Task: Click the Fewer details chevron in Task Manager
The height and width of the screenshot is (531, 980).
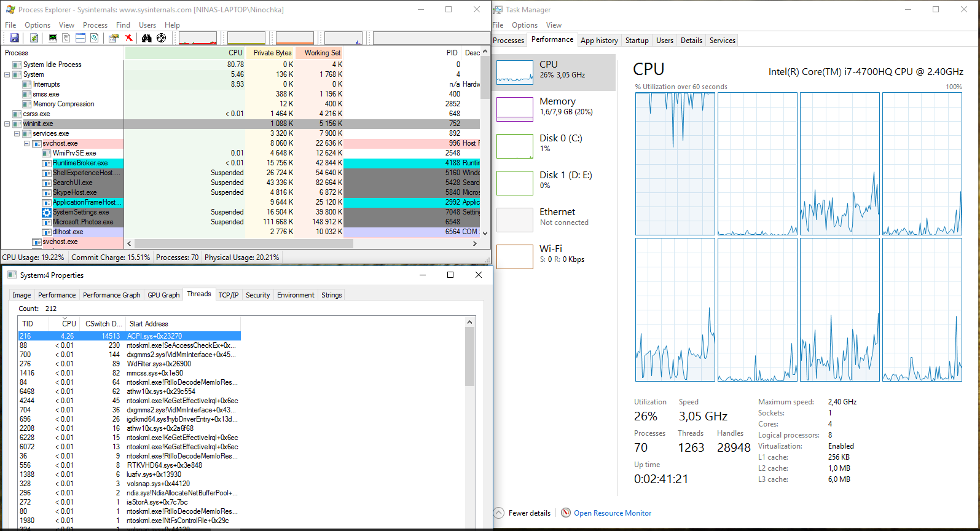Action: pyautogui.click(x=499, y=513)
